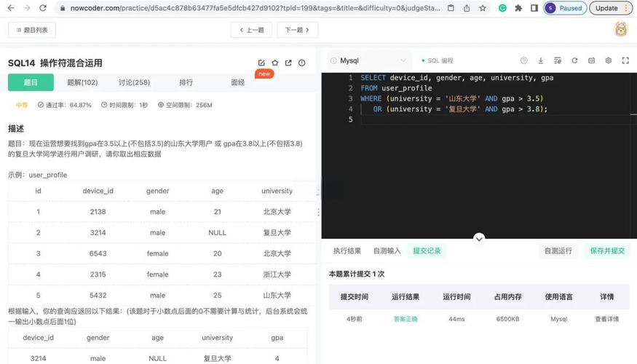Open the Mysql language dropdown
Image resolution: width=637 pixels, height=364 pixels.
point(368,60)
